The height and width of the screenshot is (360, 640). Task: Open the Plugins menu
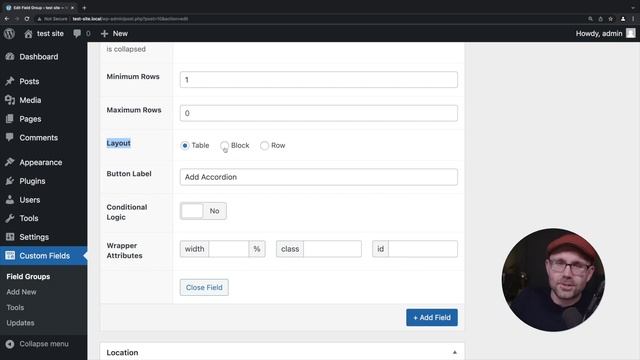[32, 181]
